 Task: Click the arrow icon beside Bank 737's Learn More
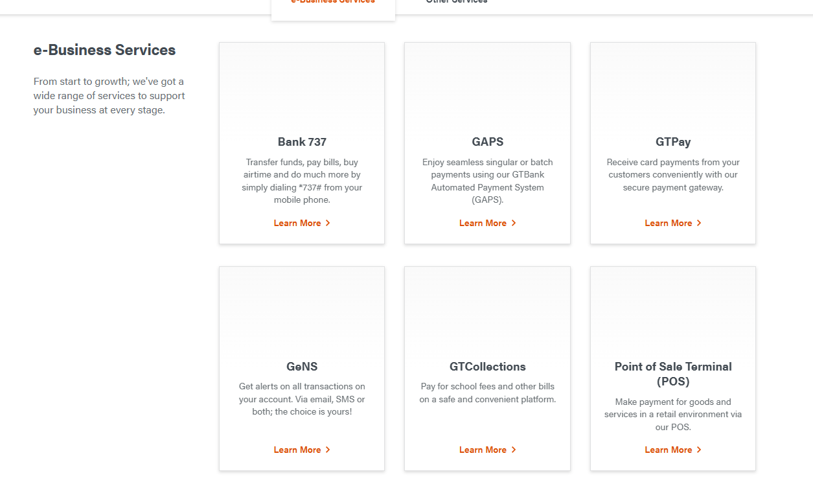328,223
